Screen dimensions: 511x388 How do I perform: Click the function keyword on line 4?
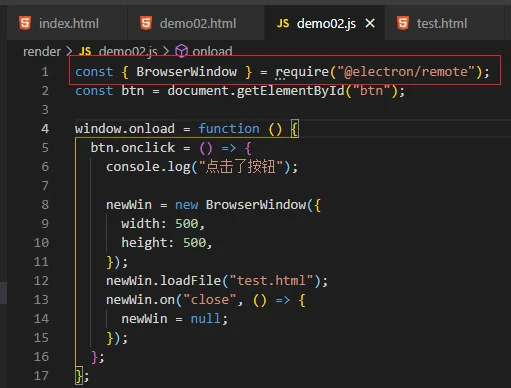click(x=229, y=129)
